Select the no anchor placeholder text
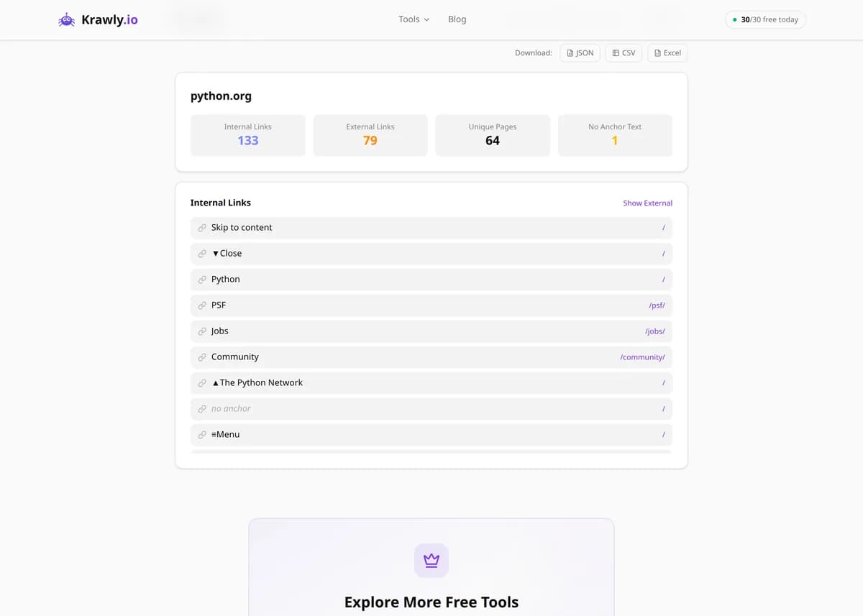This screenshot has height=616, width=863. (x=231, y=409)
